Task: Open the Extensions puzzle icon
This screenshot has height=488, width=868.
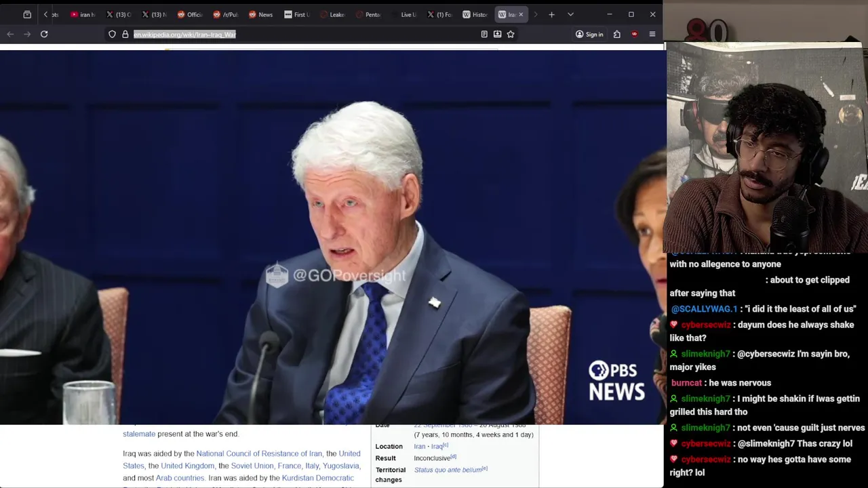Action: [x=617, y=34]
